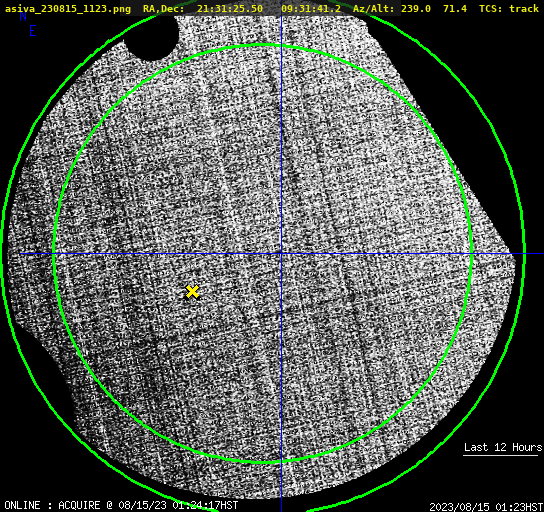Click the crosshair center intersection at zenith
This screenshot has width=544, height=512.
click(281, 254)
